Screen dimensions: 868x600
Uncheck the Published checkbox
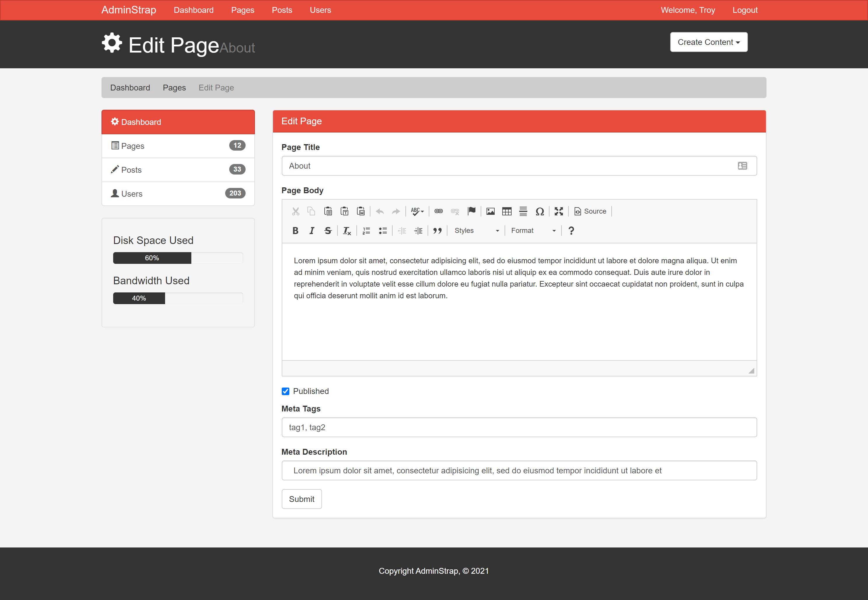(x=286, y=391)
